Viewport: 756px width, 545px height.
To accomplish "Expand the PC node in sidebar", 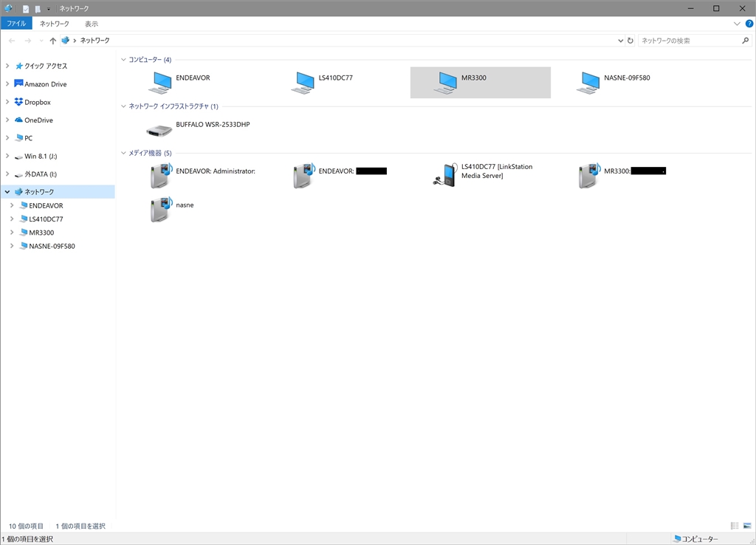I will [x=7, y=138].
